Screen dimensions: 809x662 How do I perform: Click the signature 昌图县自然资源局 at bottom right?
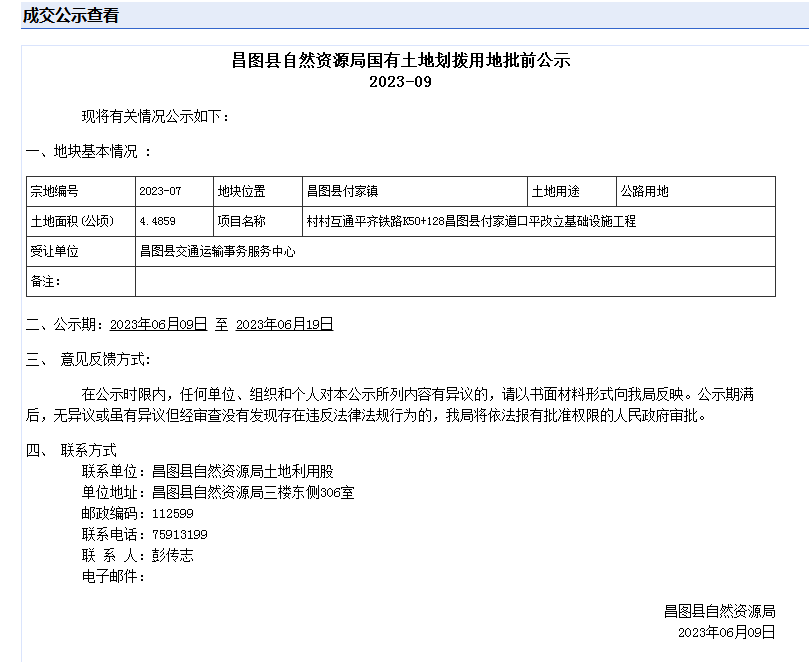[x=720, y=611]
